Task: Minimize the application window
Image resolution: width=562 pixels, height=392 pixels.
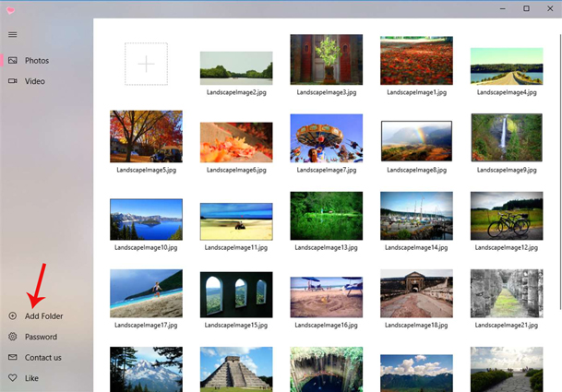Action: tap(503, 8)
